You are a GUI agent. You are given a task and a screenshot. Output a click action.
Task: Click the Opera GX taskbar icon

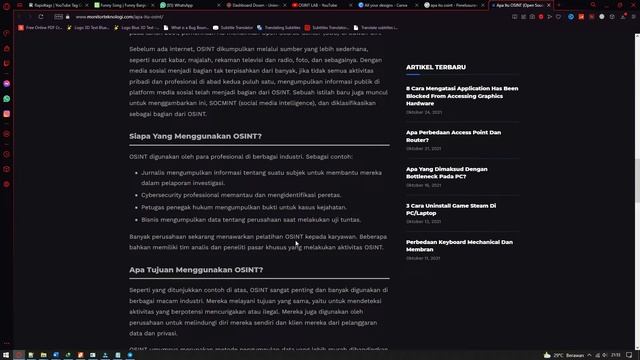tap(18, 355)
